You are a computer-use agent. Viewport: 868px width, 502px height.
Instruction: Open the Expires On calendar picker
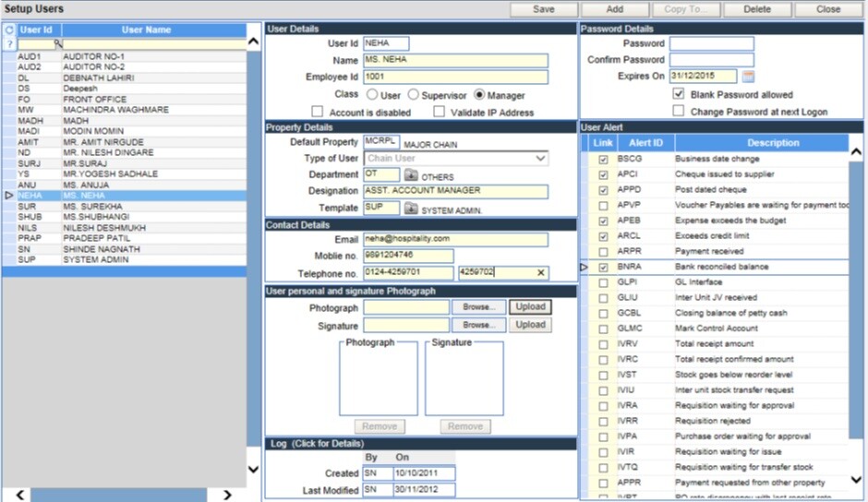748,77
